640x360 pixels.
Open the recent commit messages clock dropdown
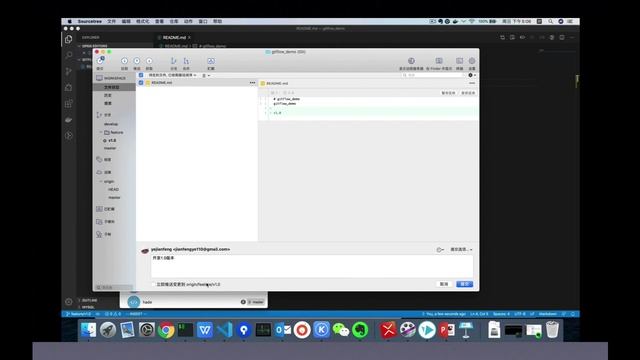click(x=440, y=249)
